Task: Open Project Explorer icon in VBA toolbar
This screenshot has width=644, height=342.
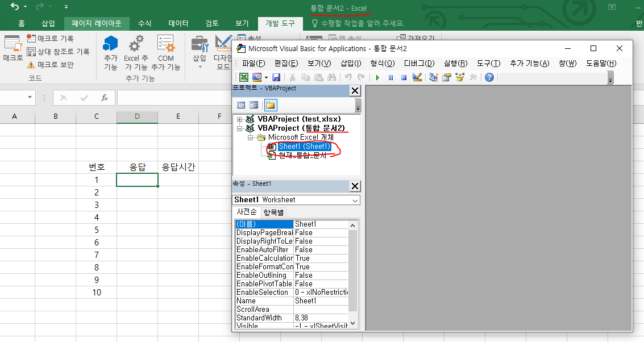Action: [x=433, y=77]
